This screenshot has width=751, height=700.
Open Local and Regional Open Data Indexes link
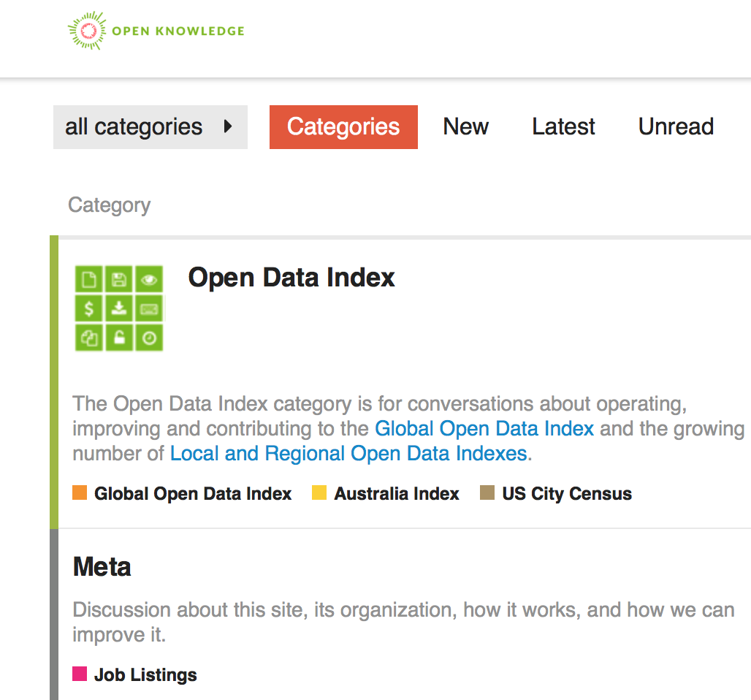pos(348,454)
